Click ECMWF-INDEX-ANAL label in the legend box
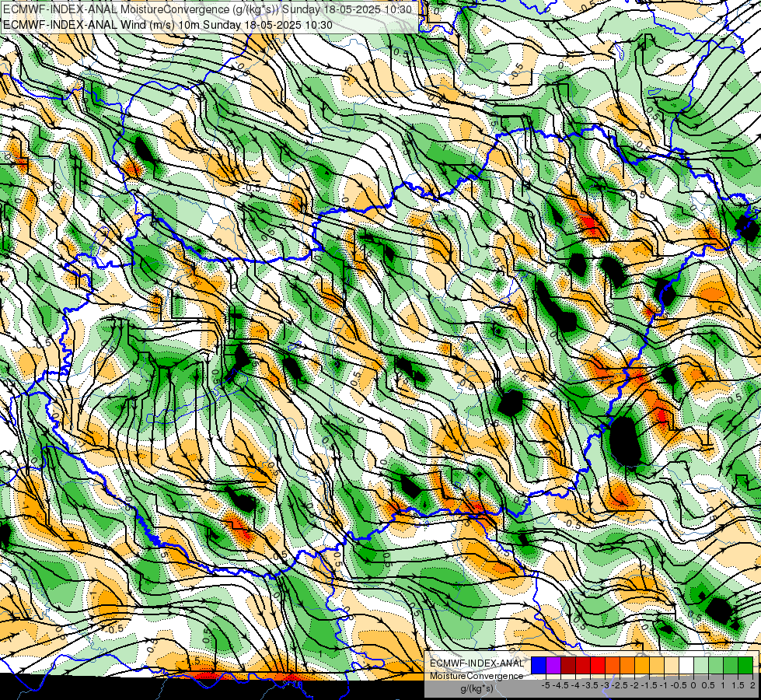Screen dimensions: 761x700 click(x=477, y=663)
